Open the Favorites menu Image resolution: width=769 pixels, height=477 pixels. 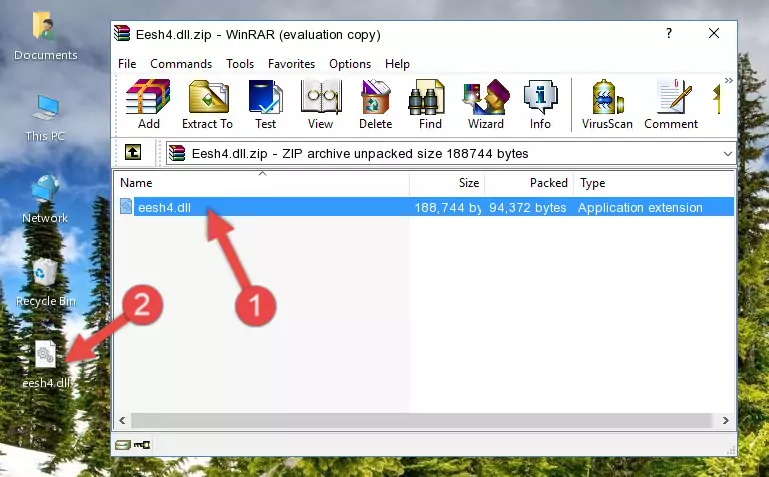click(x=291, y=64)
